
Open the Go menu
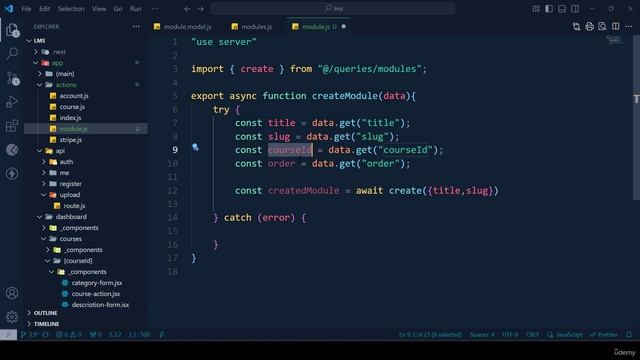point(118,9)
